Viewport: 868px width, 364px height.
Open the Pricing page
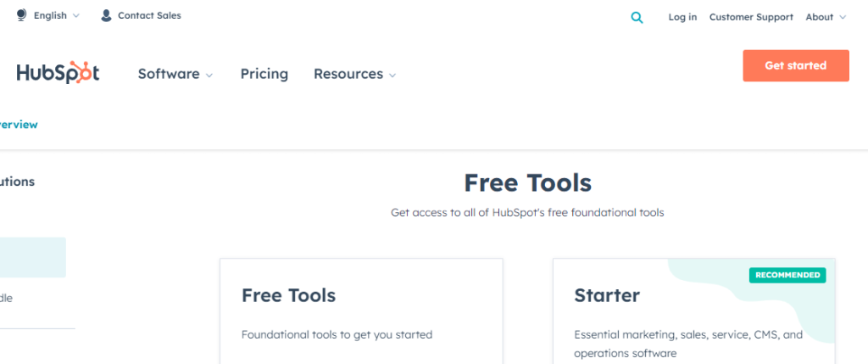pos(264,74)
